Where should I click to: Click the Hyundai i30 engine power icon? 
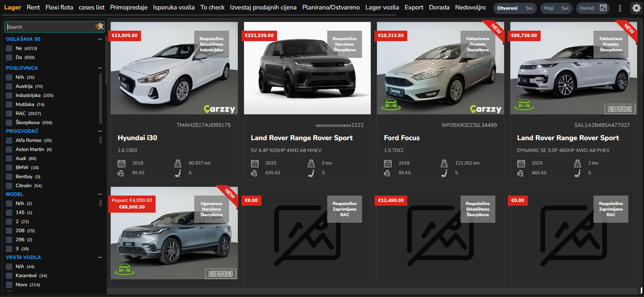pos(121,173)
